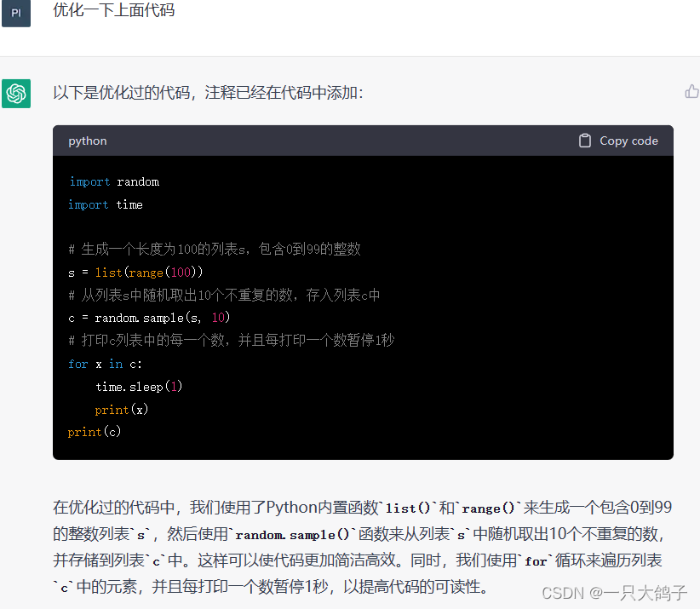This screenshot has height=609, width=700.
Task: Click the inline code 'list()' in explanation
Action: tap(408, 508)
